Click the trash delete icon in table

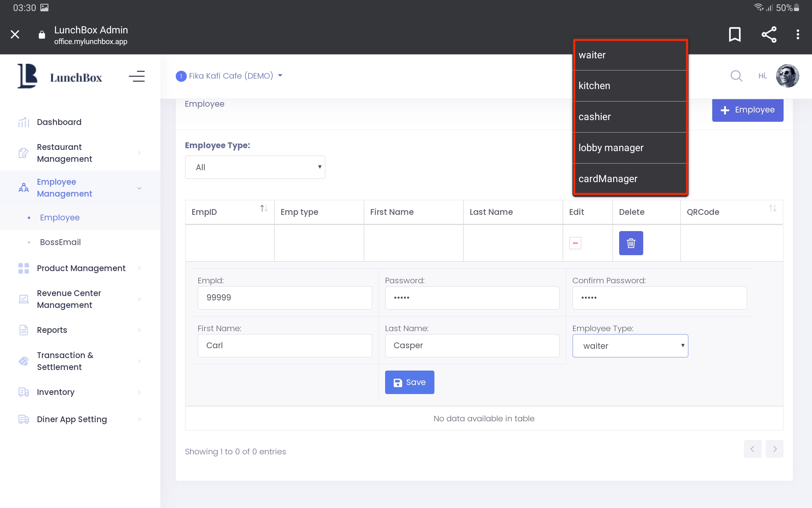[x=630, y=243]
